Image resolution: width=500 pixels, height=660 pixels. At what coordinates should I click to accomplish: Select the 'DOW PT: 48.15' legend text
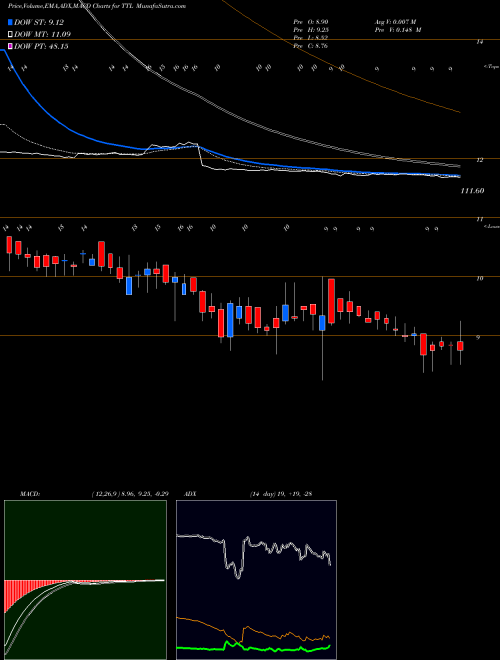41,46
